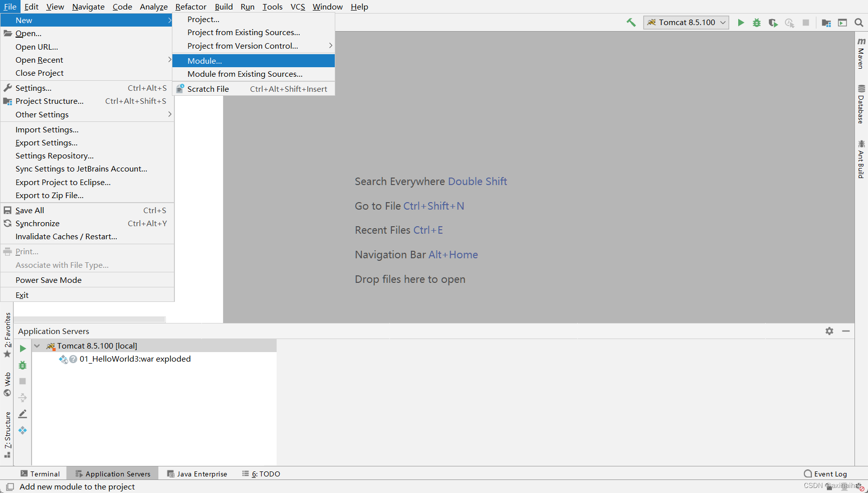Switch to the Terminal tool tab

(40, 473)
